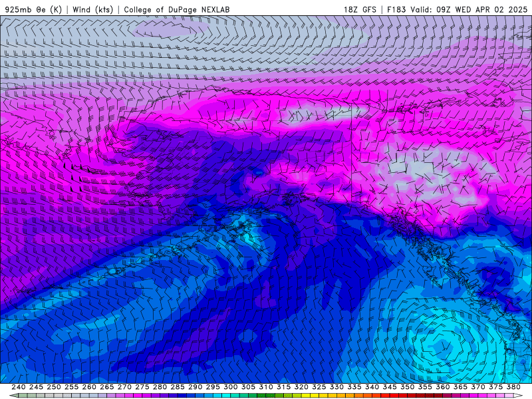This screenshot has width=532, height=399.
Task: Click the 375 colorbar scale value
Action: click(495, 387)
